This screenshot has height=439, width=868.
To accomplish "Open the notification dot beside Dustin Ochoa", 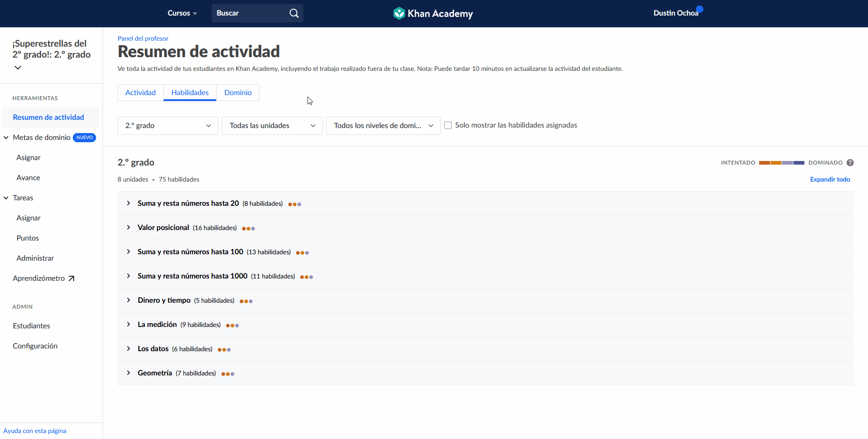I will (700, 9).
